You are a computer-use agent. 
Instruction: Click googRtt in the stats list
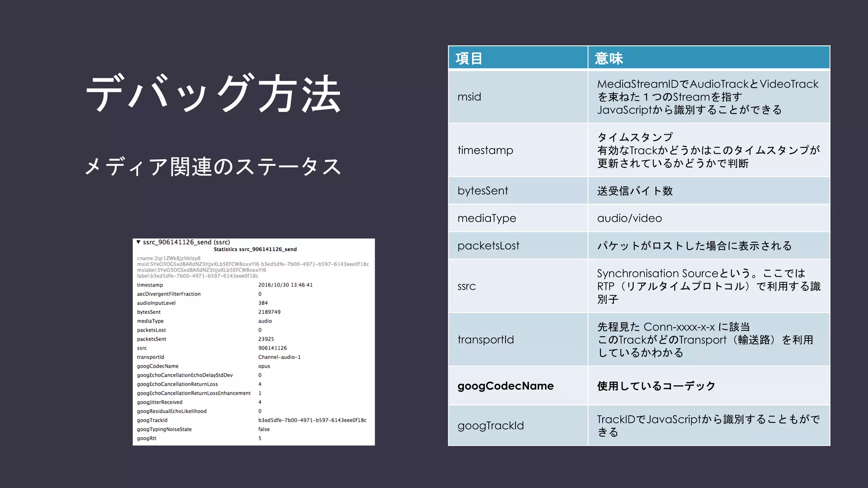[x=147, y=438]
